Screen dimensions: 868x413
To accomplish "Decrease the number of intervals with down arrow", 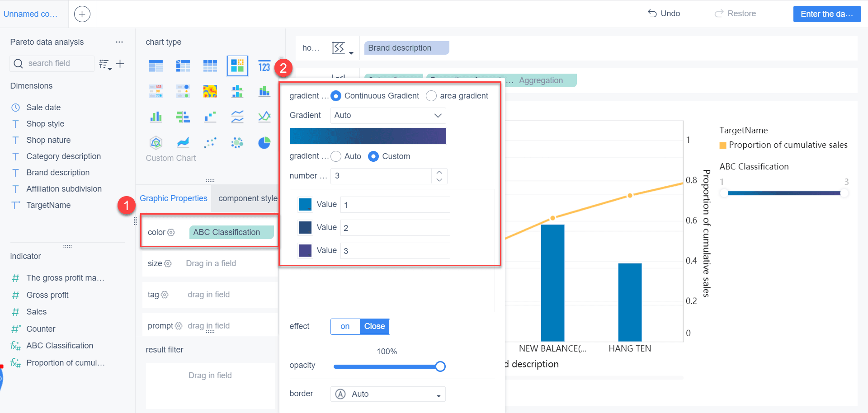I will (x=439, y=180).
